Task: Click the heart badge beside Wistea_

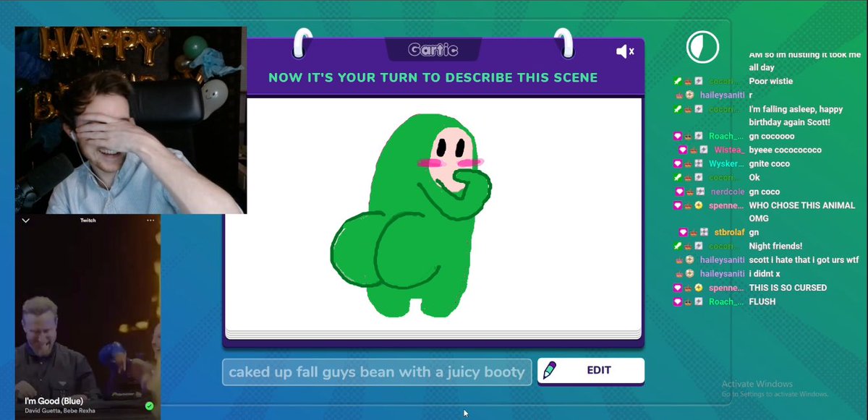Action: pyautogui.click(x=682, y=150)
